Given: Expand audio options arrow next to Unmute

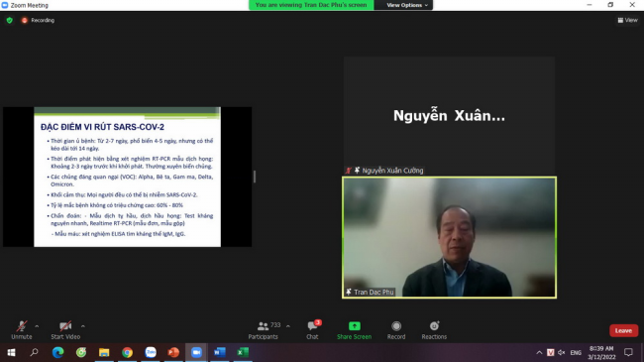Looking at the screenshot, I should (37, 326).
